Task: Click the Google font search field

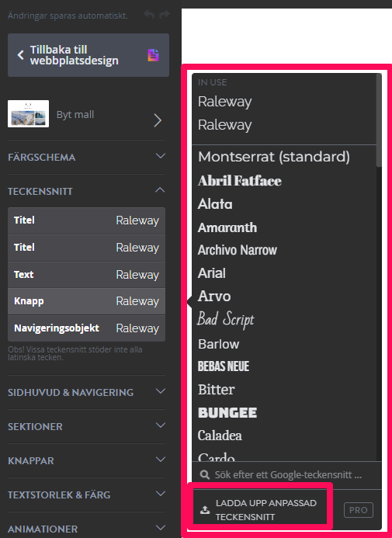Action: click(x=286, y=475)
